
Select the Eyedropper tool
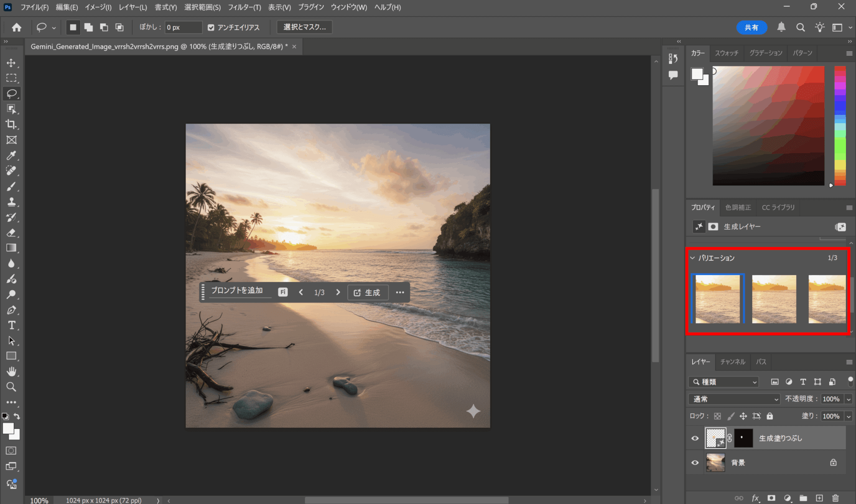[x=11, y=155]
